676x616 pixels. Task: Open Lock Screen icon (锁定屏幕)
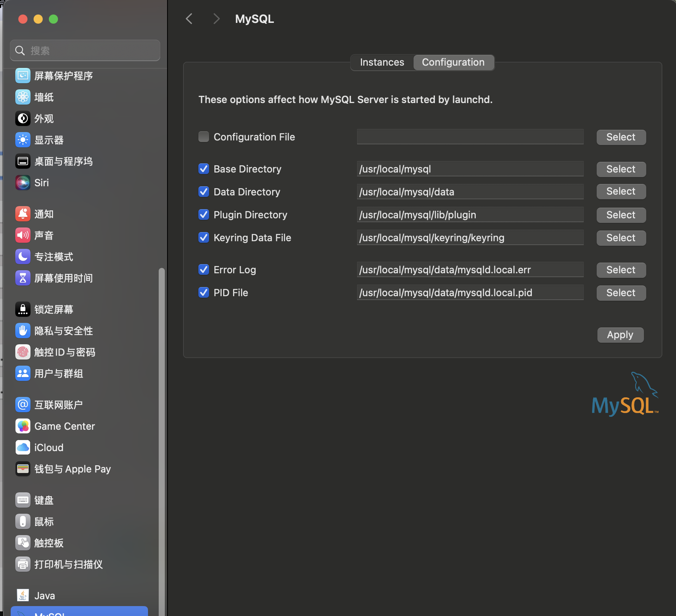pos(23,310)
